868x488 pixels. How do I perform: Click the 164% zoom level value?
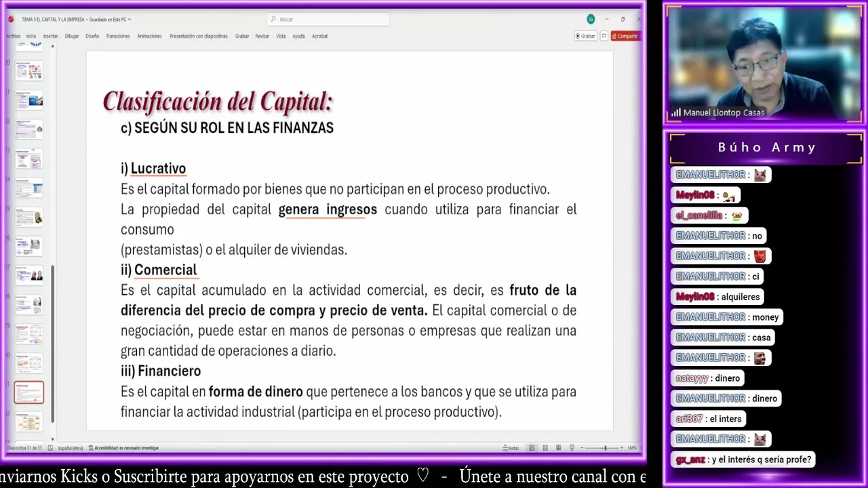coord(632,448)
